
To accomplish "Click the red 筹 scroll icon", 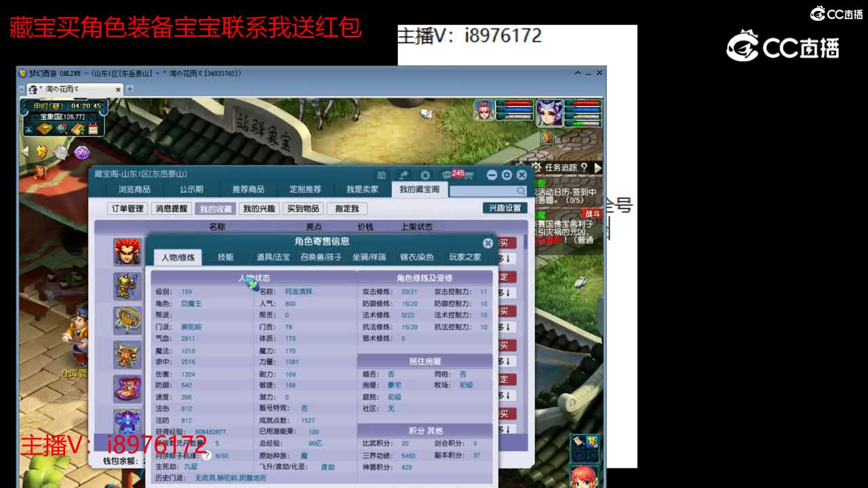I will coord(41,171).
